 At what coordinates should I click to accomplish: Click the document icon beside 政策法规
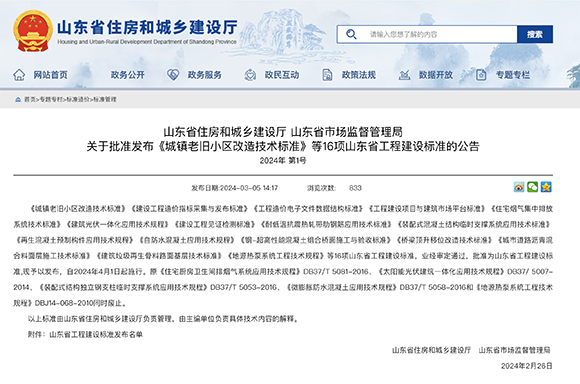[x=327, y=75]
